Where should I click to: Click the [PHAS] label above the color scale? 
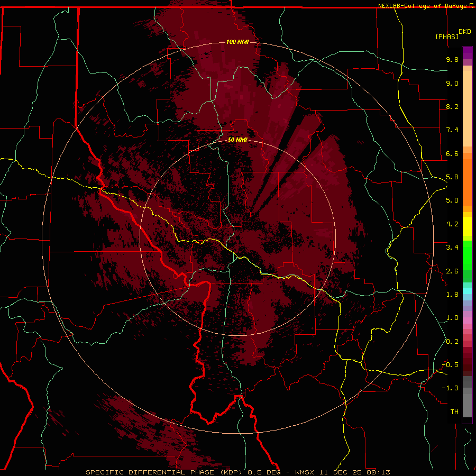447,36
